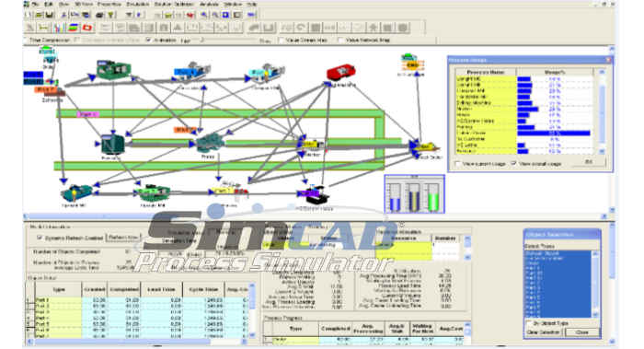Click the longest blue usage bar
Viewport: 644px width, 349px height.
click(554, 134)
